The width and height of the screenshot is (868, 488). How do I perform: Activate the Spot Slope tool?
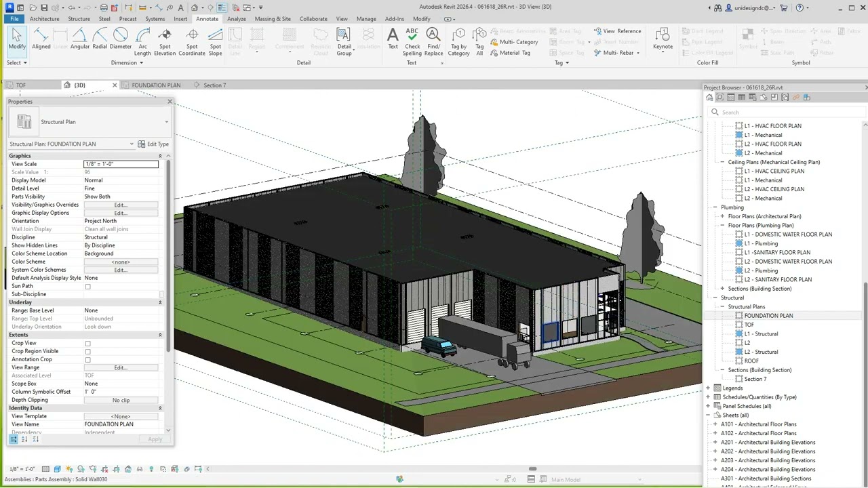(x=215, y=42)
